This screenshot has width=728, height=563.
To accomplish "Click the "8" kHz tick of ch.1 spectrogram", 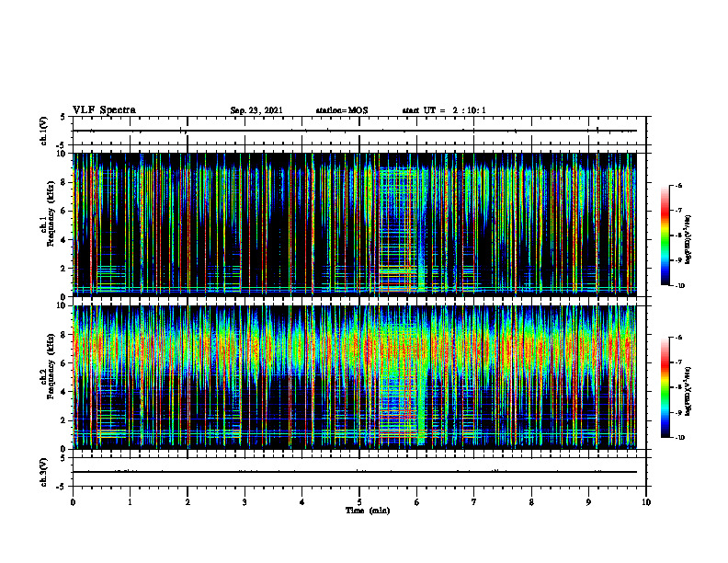I will pos(65,182).
